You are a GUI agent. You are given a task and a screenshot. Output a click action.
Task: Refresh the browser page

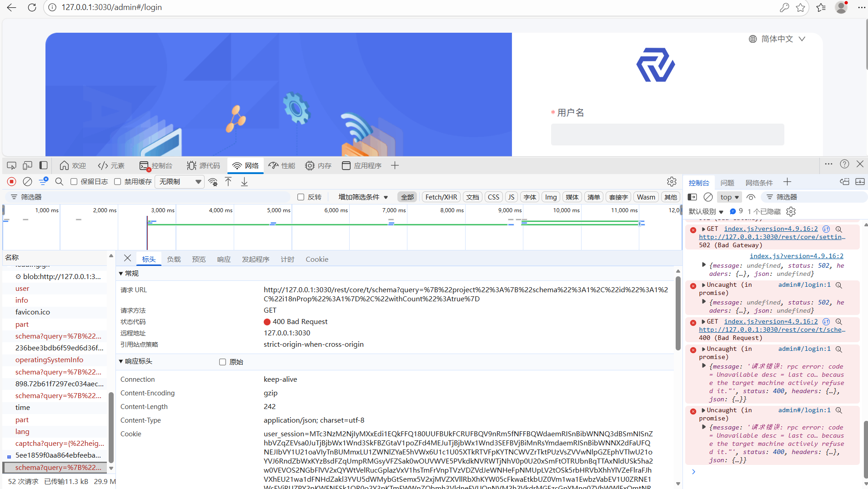point(32,7)
